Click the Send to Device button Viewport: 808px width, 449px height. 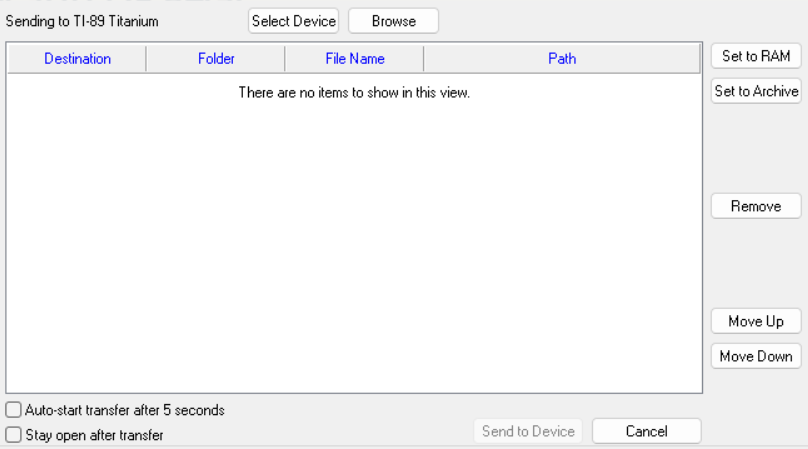pos(528,431)
